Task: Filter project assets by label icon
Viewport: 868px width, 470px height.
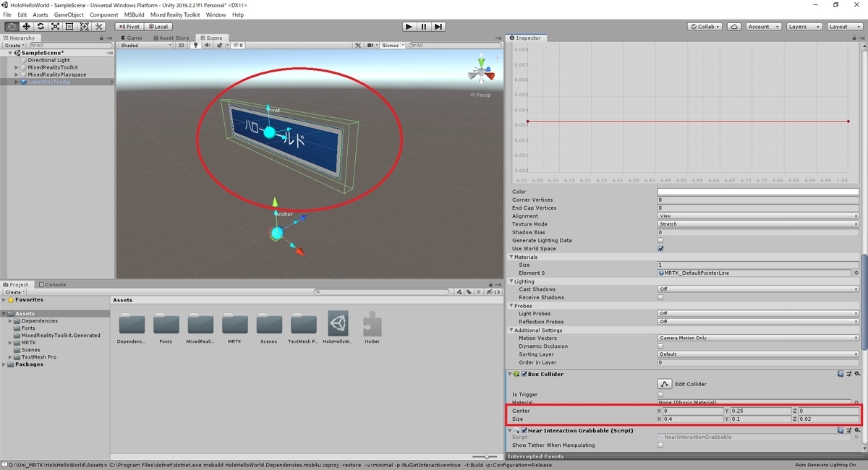Action: [469, 292]
